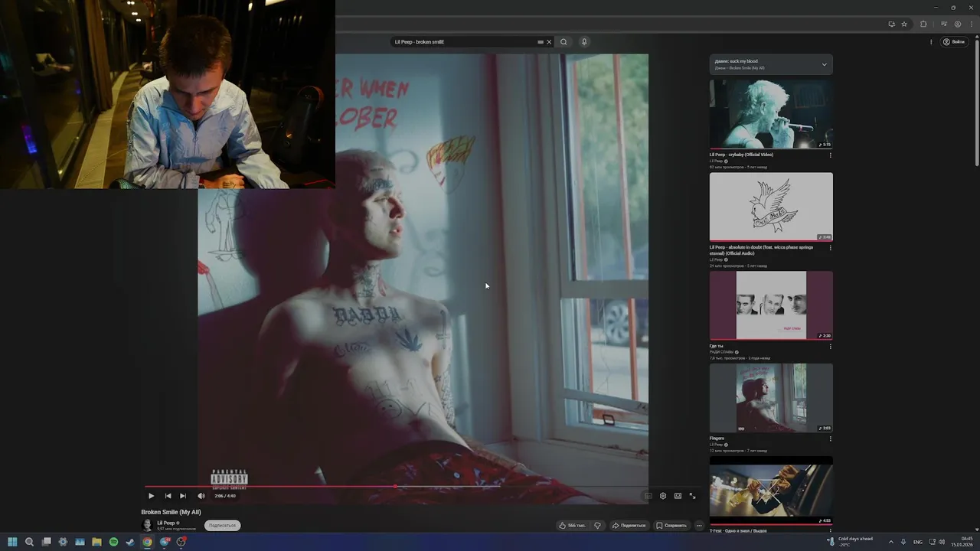The image size is (980, 551).
Task: Open Settings gear on taskbar
Action: (x=63, y=542)
